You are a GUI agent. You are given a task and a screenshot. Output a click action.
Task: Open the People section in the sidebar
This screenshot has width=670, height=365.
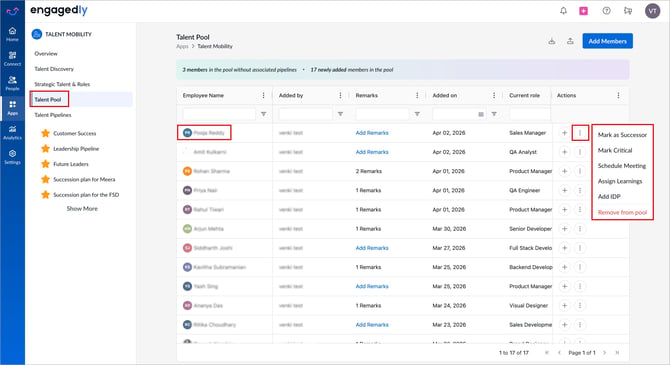coord(12,83)
